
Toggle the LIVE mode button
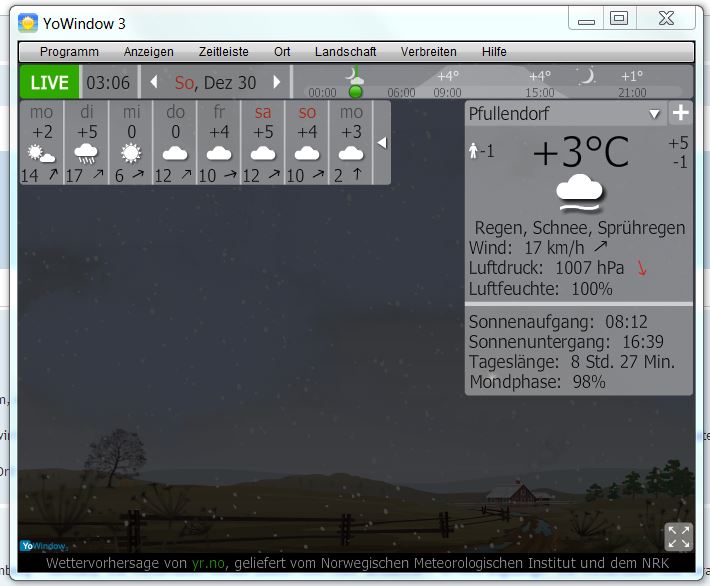(x=49, y=83)
